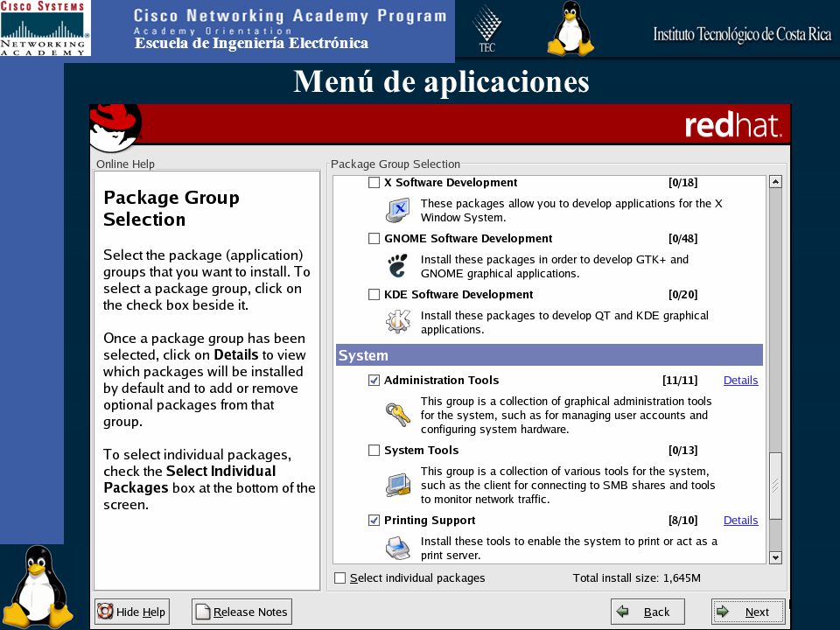This screenshot has width=840, height=630.
Task: Click the redhat wordmark on the banner
Action: tap(733, 126)
